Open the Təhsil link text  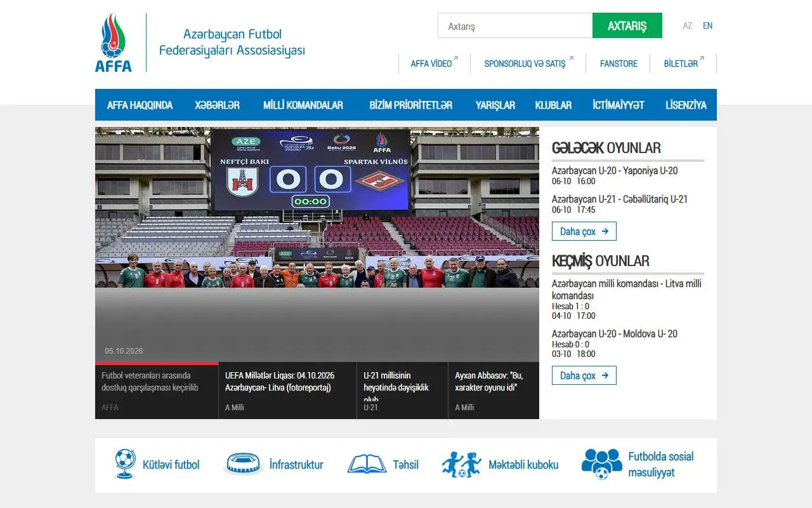coord(405,465)
